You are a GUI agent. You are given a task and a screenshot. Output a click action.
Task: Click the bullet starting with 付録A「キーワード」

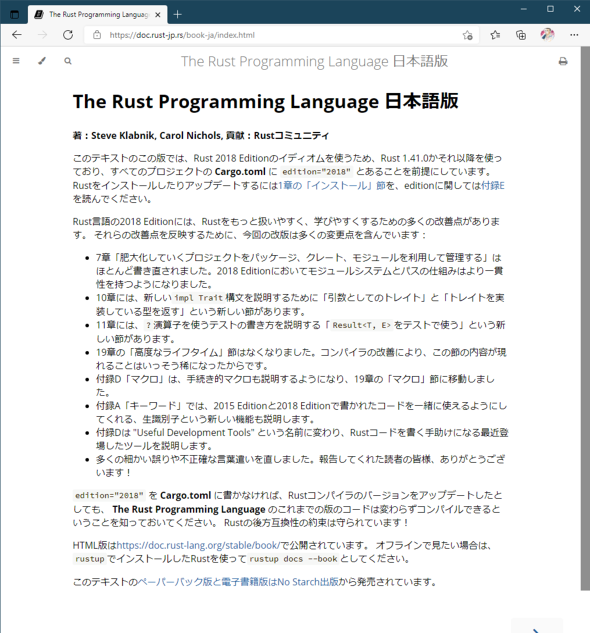(x=301, y=412)
